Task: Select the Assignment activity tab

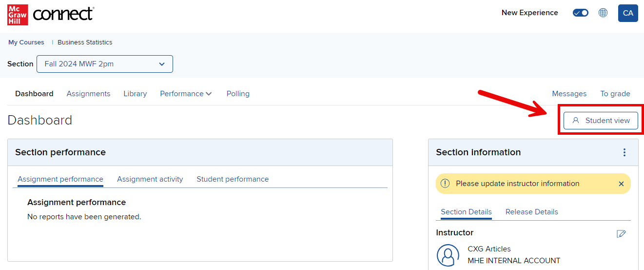Action: (x=150, y=179)
